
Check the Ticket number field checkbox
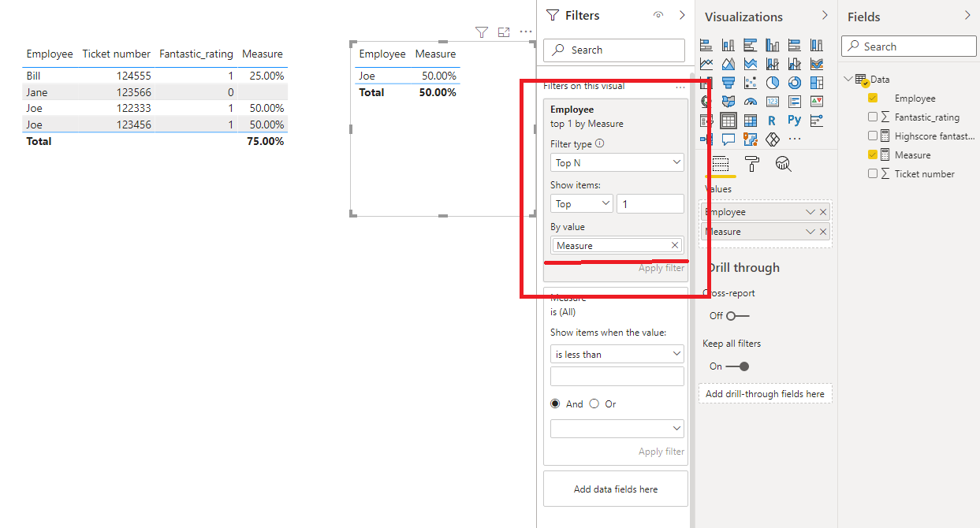click(873, 174)
